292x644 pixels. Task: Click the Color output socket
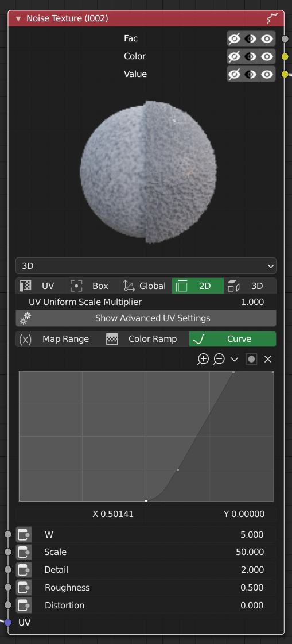click(285, 57)
